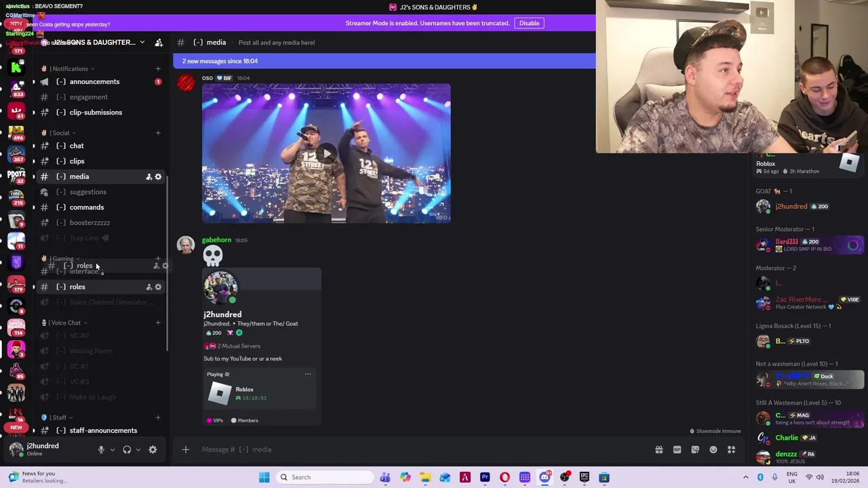The image size is (868, 488).
Task: Open gabehorn's profile from message
Action: (216, 240)
